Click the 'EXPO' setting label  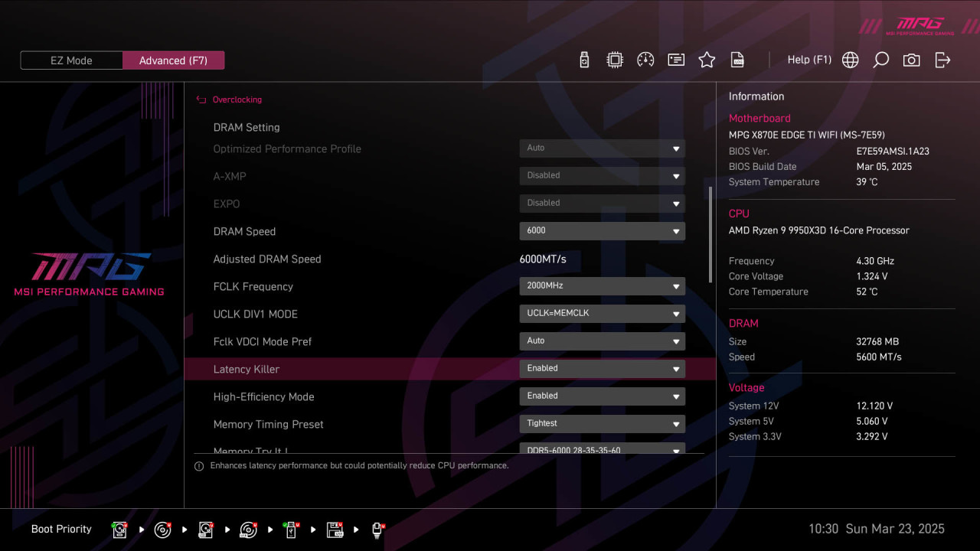pos(227,204)
